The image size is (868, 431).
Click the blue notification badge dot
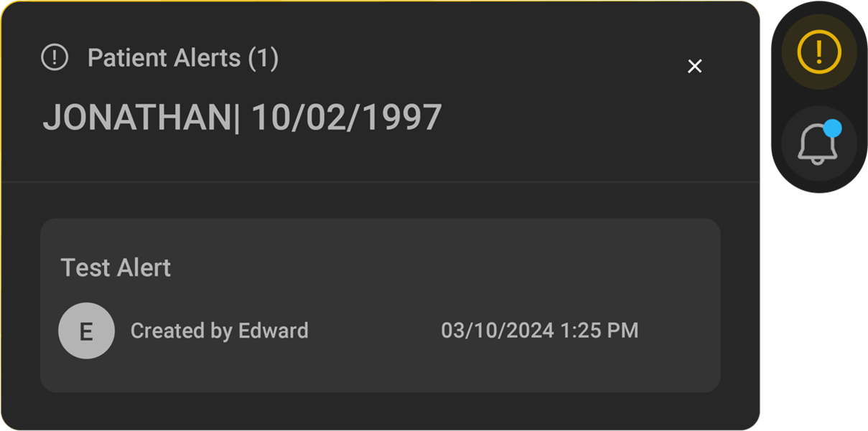click(x=832, y=128)
